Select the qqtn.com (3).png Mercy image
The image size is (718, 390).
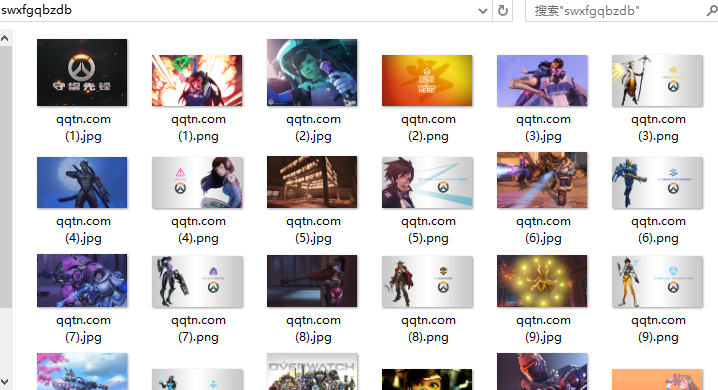[x=657, y=81]
